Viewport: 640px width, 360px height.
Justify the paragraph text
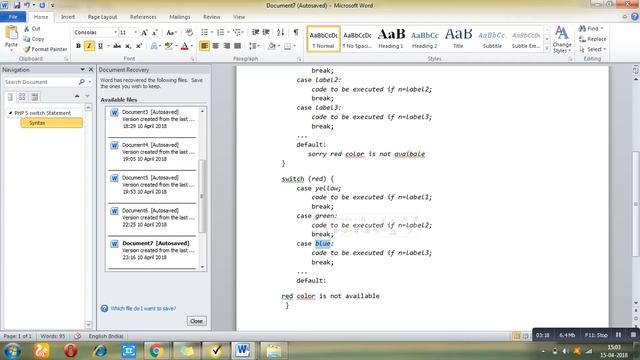pos(237,46)
